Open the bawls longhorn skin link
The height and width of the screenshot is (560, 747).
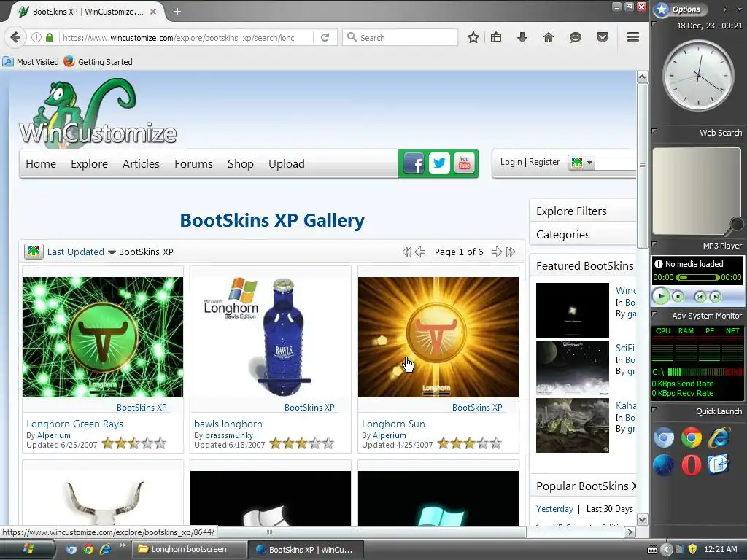228,424
